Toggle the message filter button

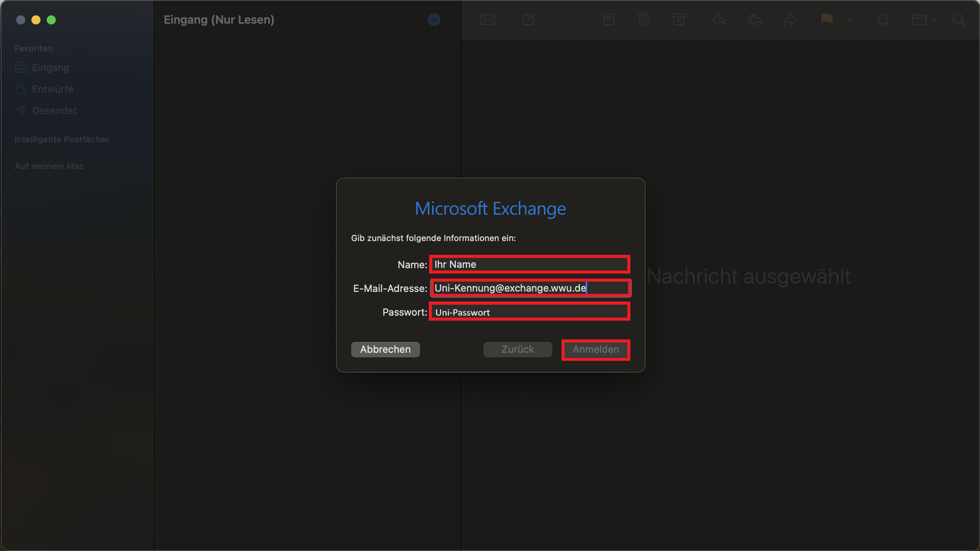coord(434,20)
